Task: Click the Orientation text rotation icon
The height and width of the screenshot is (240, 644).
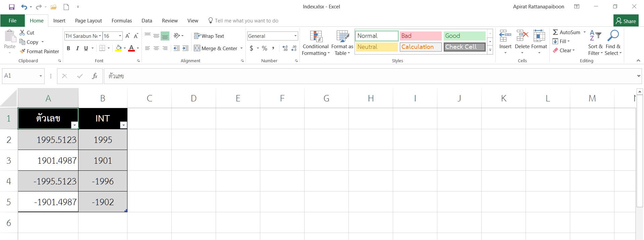Action: click(x=177, y=35)
